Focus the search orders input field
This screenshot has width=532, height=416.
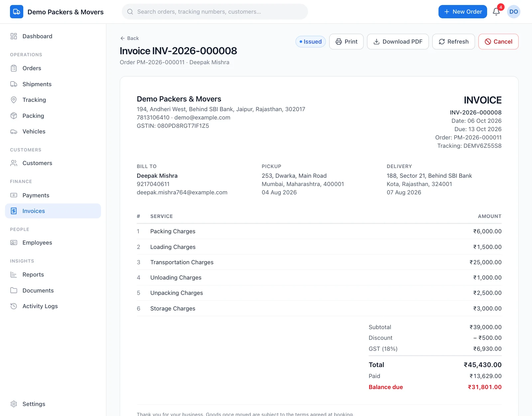215,12
